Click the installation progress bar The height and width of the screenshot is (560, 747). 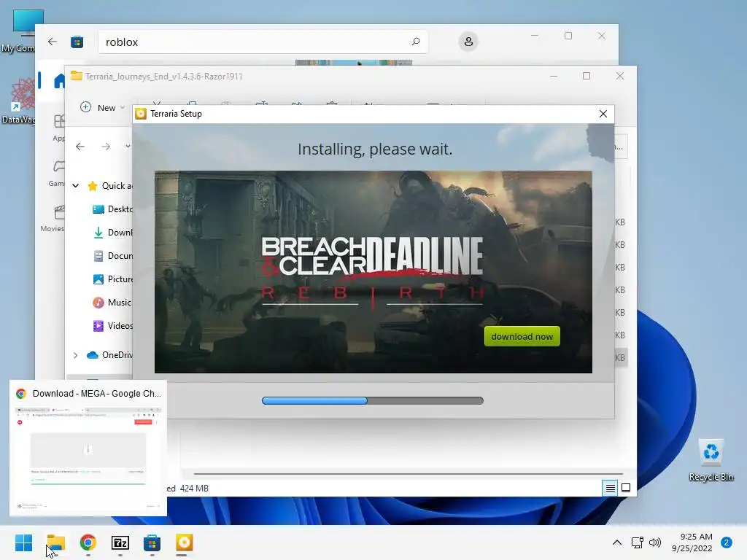(x=373, y=400)
